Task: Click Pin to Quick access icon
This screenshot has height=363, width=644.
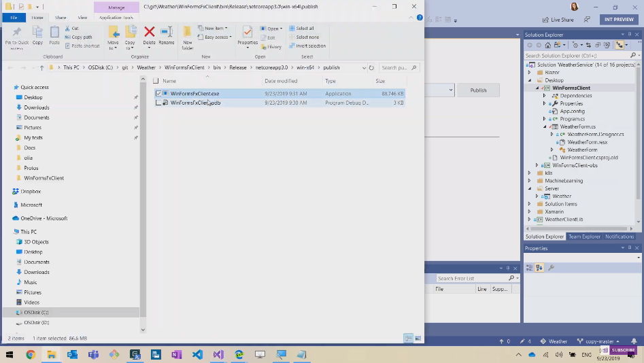Action: [16, 35]
